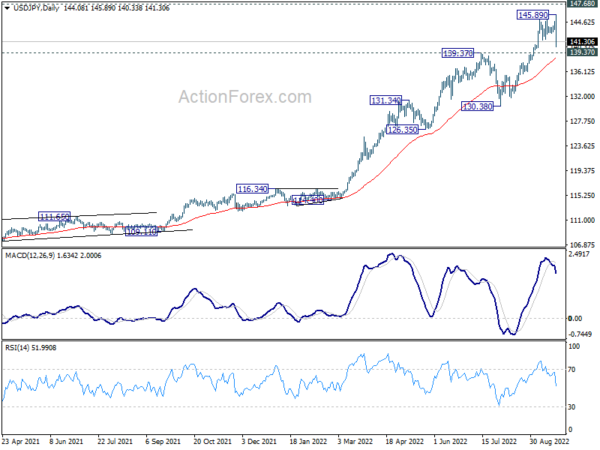Click the ActionForex.com watermark

[x=243, y=97]
